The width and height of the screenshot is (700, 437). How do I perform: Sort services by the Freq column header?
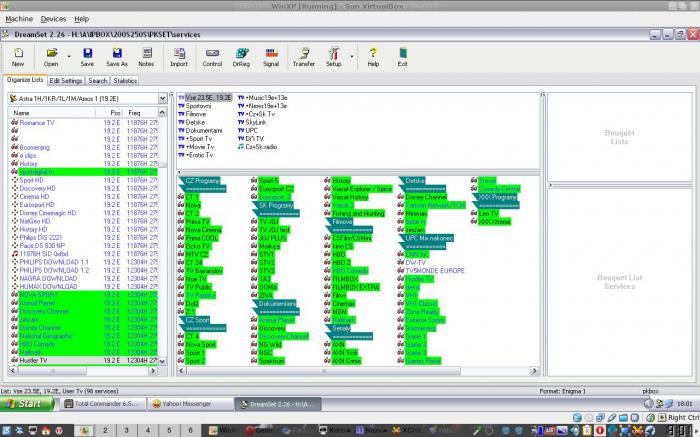tap(141, 113)
